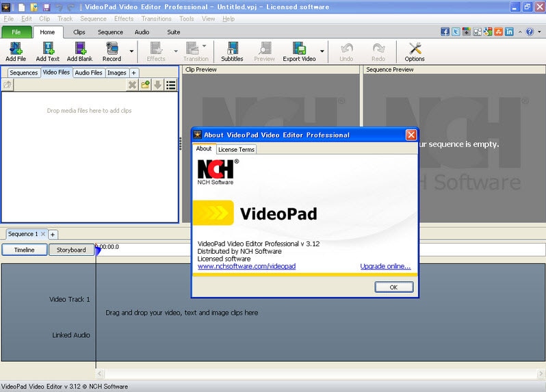
Task: Open the File menu in menu bar
Action: coord(9,18)
